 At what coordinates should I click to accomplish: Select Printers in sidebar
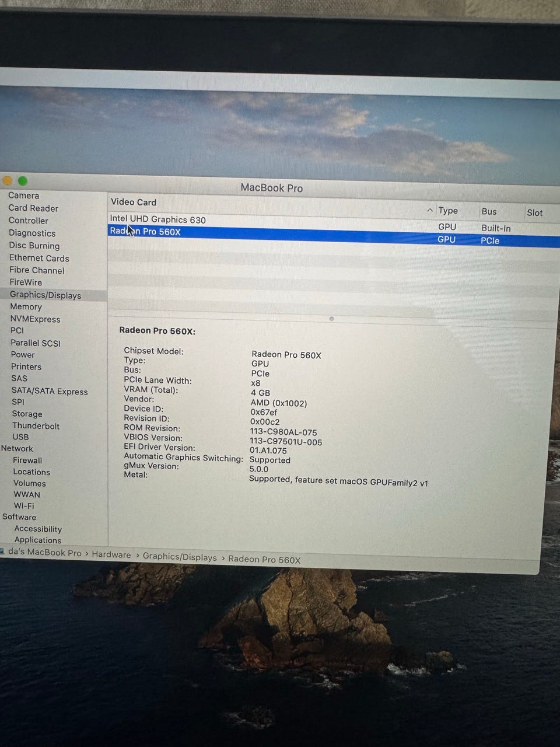point(26,367)
